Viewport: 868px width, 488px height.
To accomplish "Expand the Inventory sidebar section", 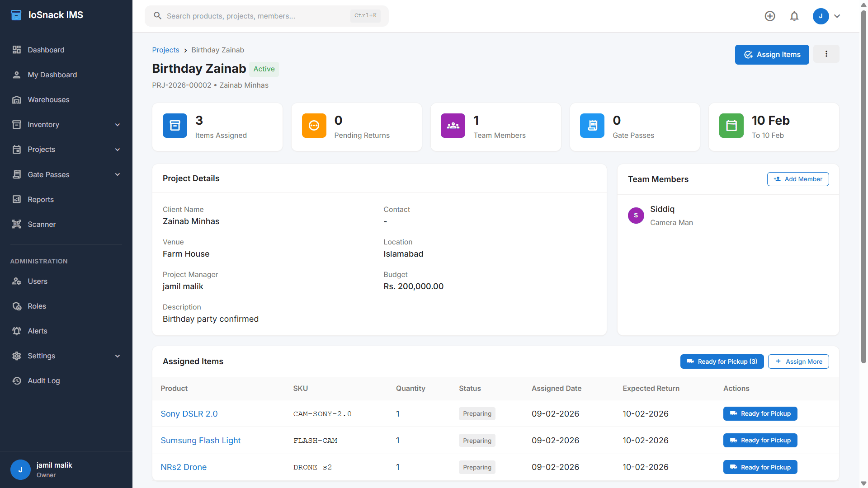I will click(117, 124).
